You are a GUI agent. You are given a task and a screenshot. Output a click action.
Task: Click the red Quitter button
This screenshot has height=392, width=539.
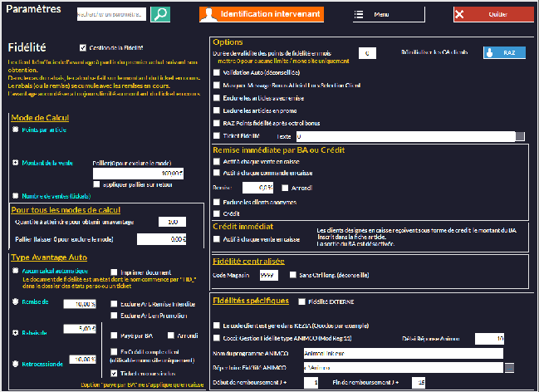(493, 14)
